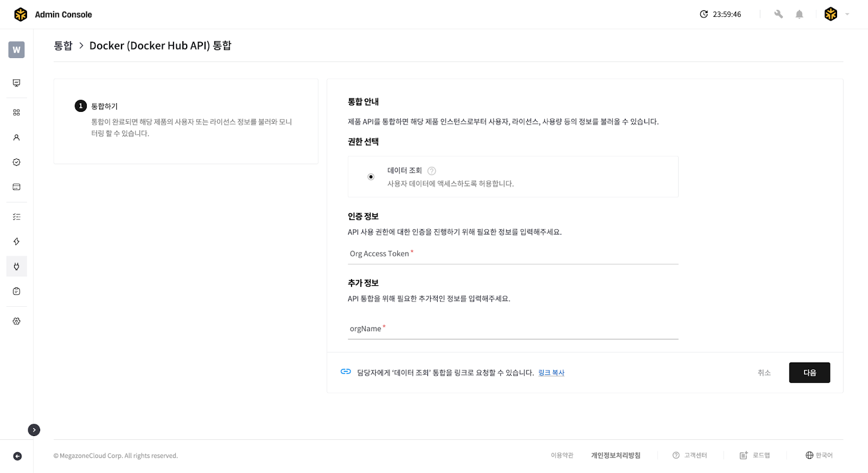Select the plug integration icon in sidebar
Screen dimensions: 868x473
pyautogui.click(x=16, y=267)
